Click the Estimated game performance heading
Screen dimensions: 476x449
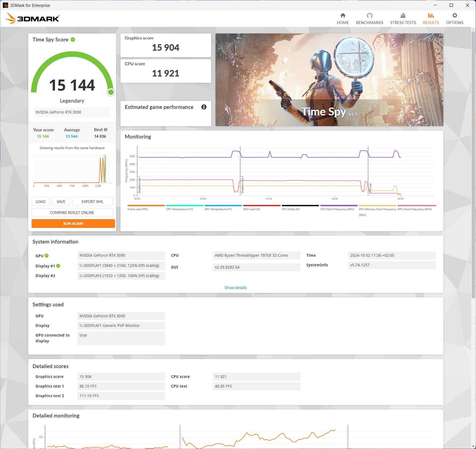click(x=159, y=107)
